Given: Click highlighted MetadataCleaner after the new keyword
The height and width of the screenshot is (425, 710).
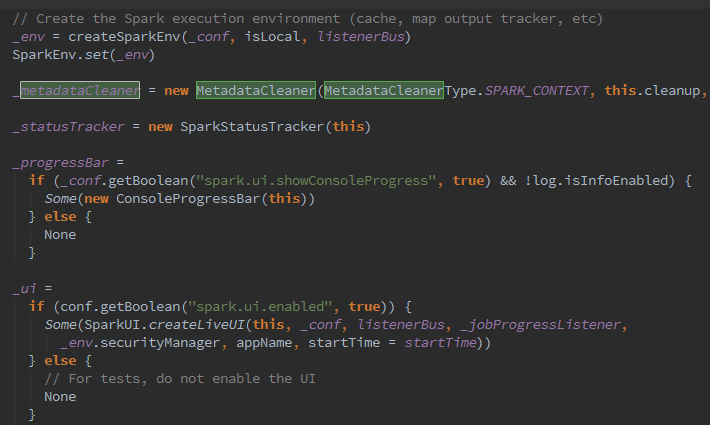Looking at the screenshot, I should pos(256,91).
